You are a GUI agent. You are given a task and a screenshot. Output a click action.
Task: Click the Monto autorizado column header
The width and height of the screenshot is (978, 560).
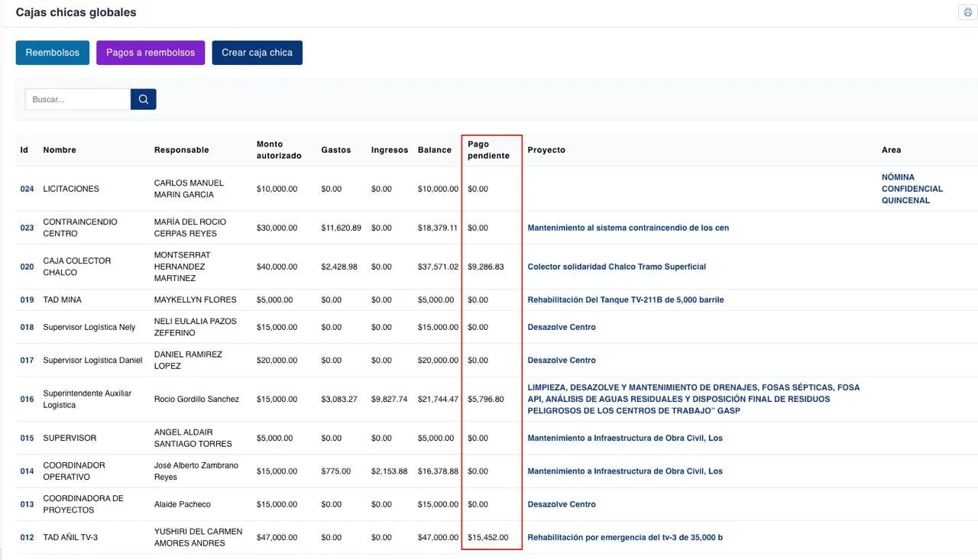pos(279,150)
